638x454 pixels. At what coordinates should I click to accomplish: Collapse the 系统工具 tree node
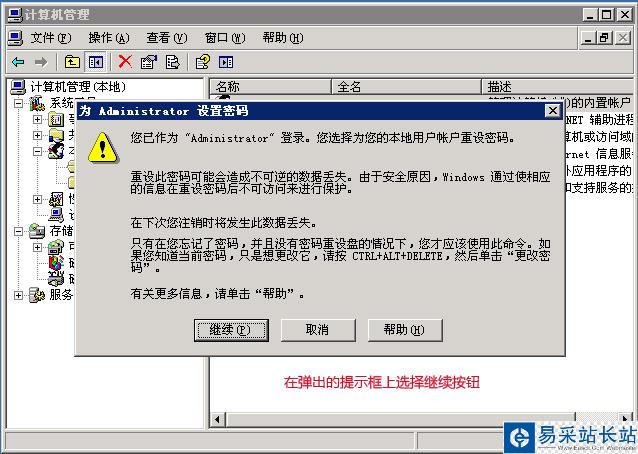[x=18, y=103]
